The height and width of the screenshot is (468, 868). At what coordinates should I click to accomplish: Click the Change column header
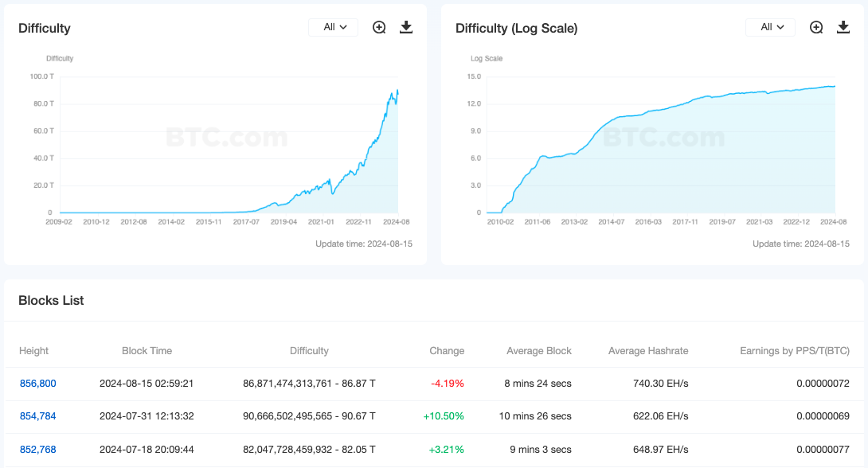447,351
